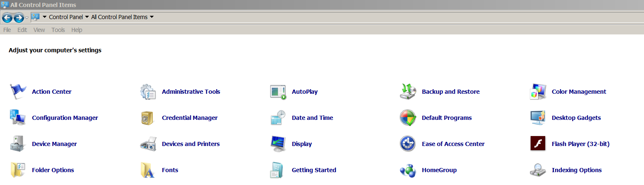The image size is (644, 185).
Task: Open the Fonts folder icon
Action: [x=148, y=170]
